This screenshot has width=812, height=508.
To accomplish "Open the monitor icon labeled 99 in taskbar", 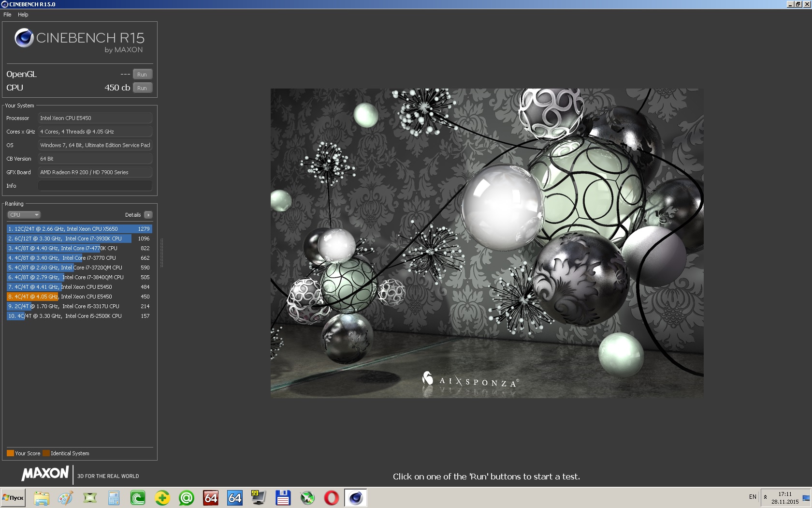I will (259, 498).
